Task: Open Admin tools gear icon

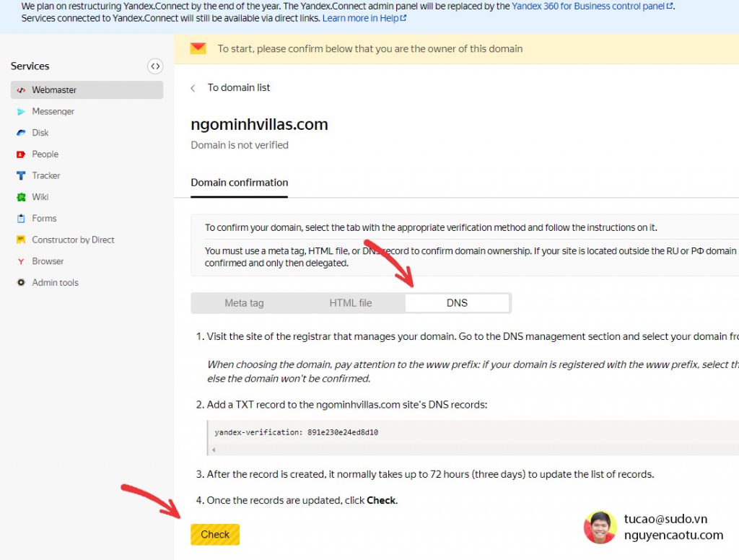Action: [21, 283]
